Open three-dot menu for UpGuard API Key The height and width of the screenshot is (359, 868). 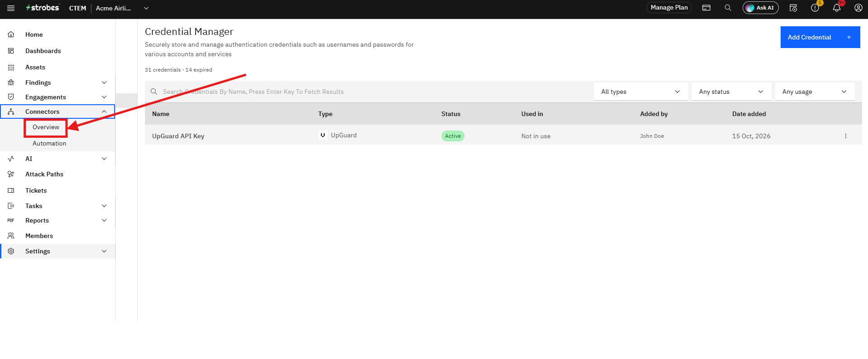tap(845, 136)
